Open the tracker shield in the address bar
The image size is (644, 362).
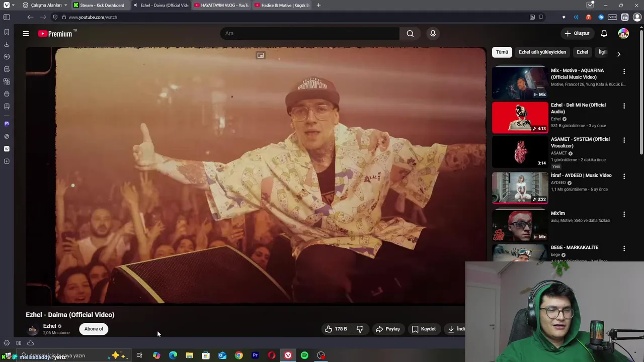(55, 17)
